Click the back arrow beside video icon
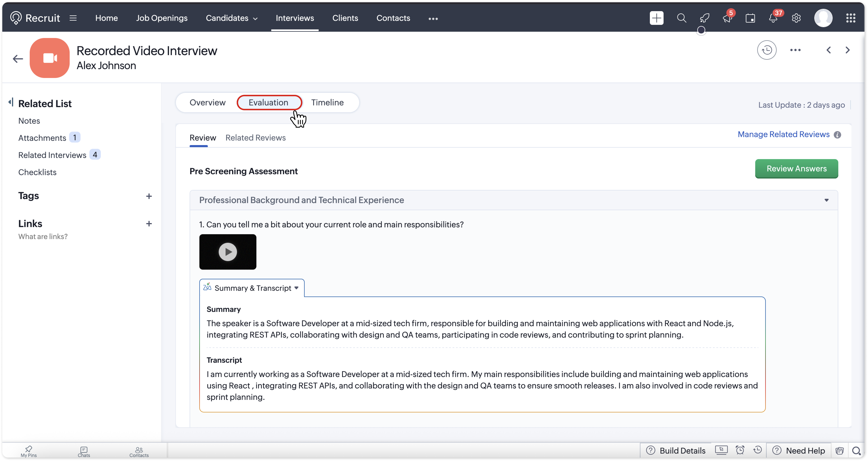This screenshot has width=868, height=461. 18,59
